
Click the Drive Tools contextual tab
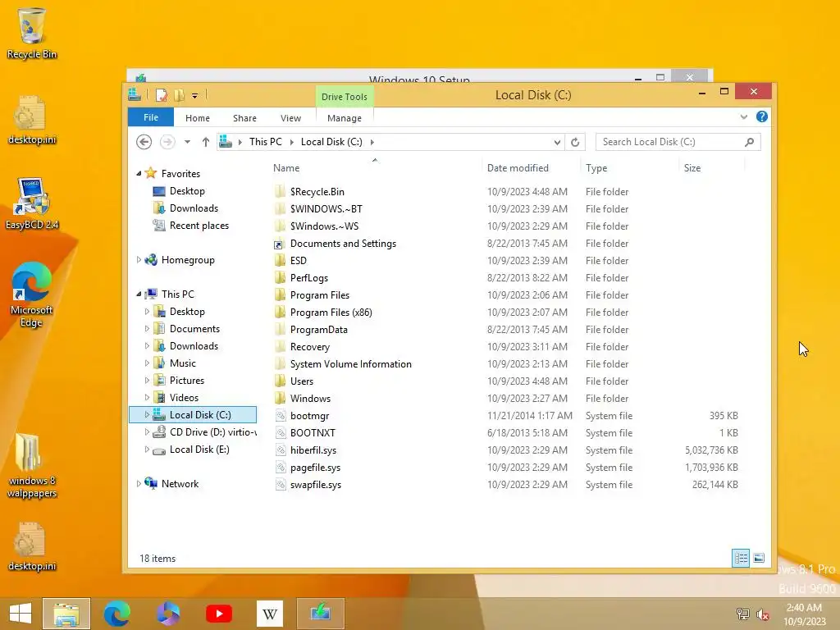click(x=345, y=97)
